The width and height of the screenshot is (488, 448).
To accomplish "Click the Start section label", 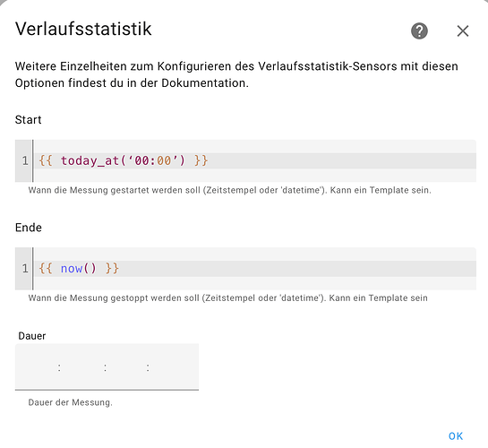I will pos(28,120).
